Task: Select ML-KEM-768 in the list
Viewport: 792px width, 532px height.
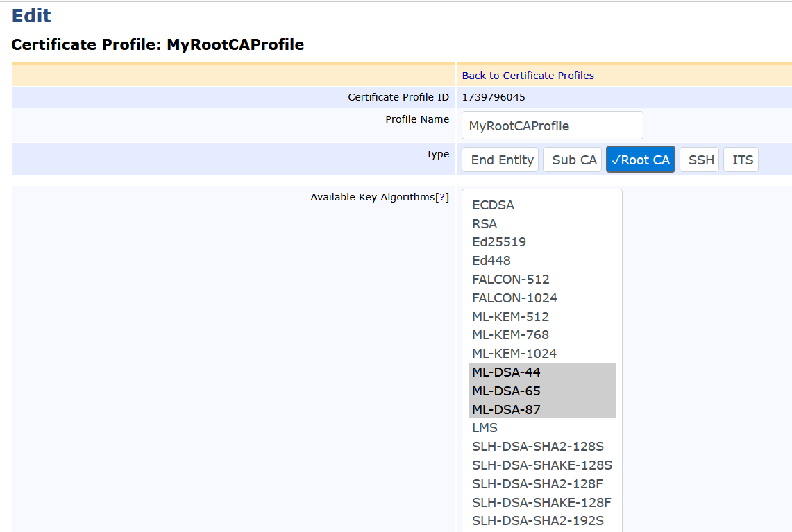Action: point(510,334)
